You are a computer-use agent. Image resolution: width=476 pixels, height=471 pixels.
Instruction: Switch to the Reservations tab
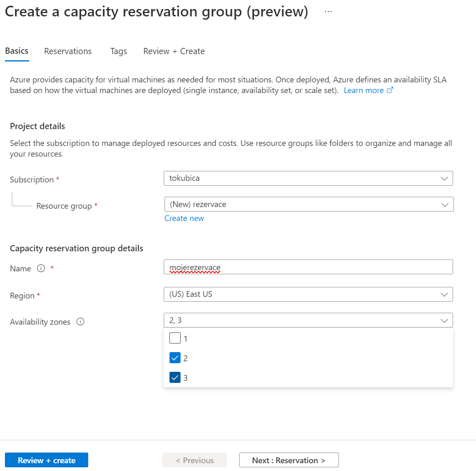click(x=68, y=51)
